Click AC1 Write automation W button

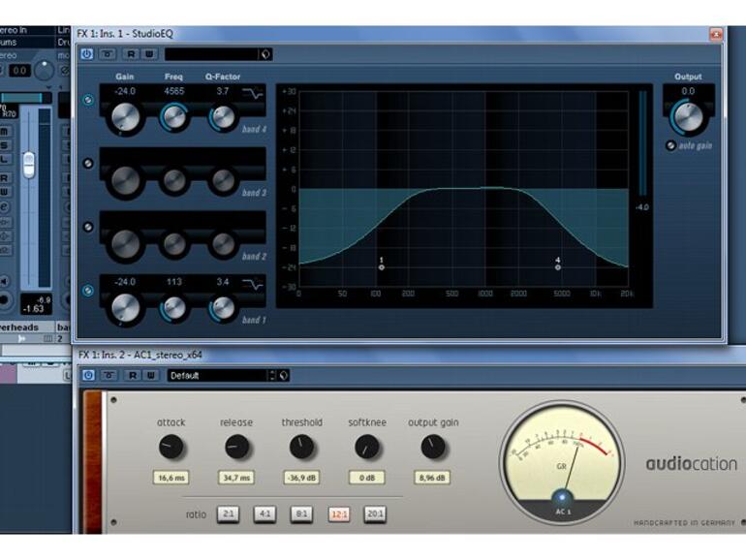[151, 375]
